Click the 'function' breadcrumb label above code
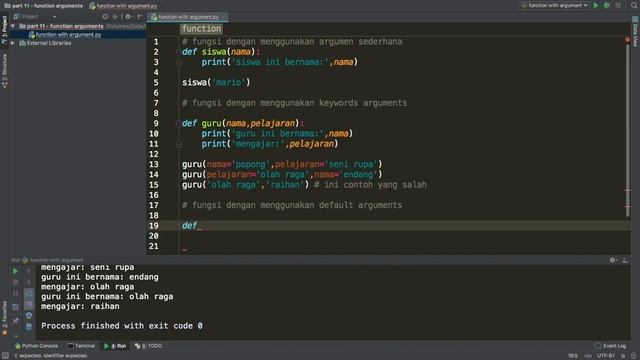Viewport: 640px width, 360px height. pos(201,29)
